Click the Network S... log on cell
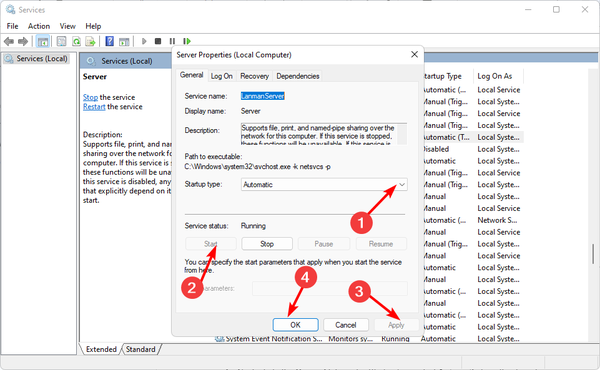 pos(497,220)
